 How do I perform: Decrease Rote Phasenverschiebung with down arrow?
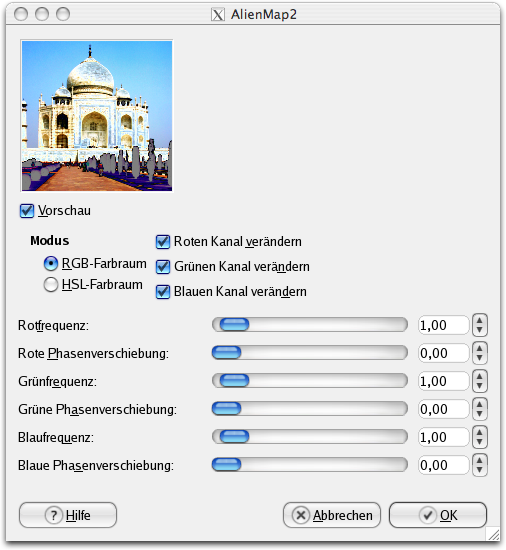tap(480, 358)
